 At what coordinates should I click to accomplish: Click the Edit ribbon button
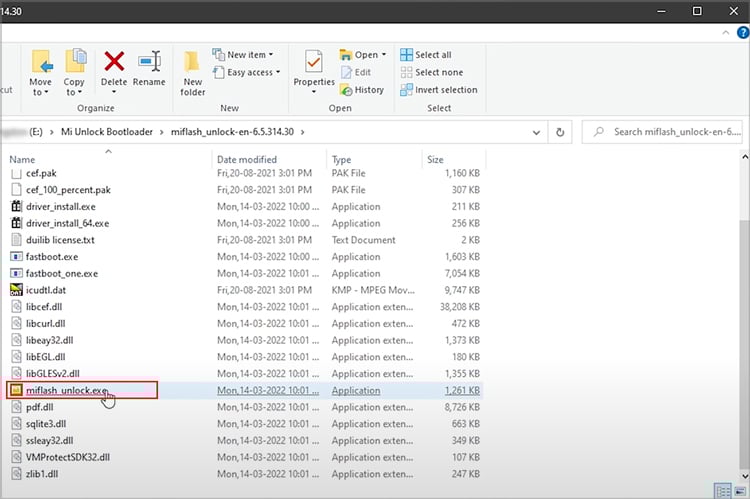pos(356,72)
